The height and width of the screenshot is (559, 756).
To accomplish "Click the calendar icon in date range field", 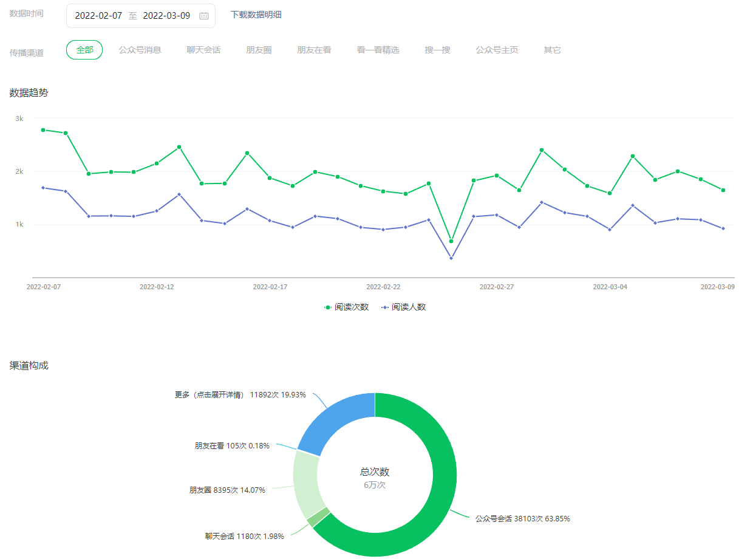I will (x=204, y=16).
